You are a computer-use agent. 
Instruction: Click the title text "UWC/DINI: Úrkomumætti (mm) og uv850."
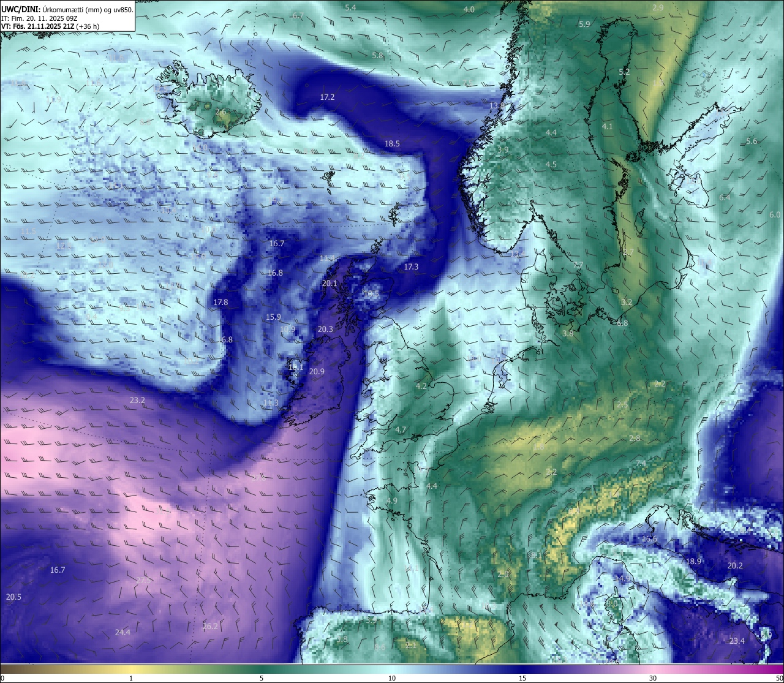click(x=67, y=9)
